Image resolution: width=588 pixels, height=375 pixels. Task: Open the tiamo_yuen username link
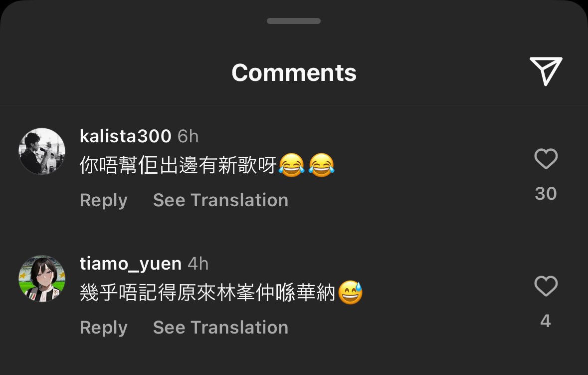click(x=131, y=264)
